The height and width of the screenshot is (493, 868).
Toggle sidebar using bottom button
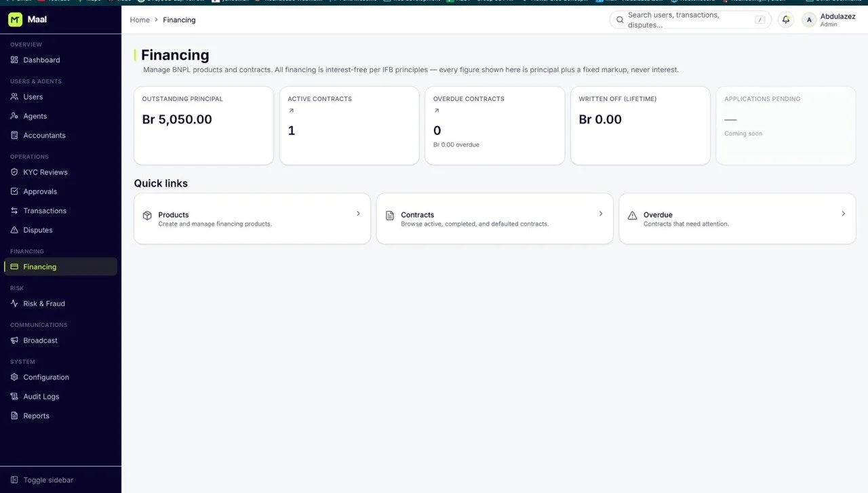click(60, 480)
